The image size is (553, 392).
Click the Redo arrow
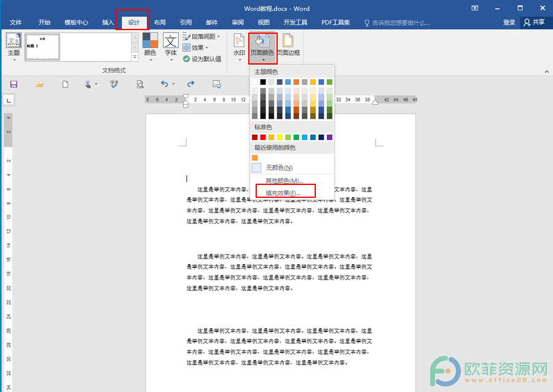191,84
